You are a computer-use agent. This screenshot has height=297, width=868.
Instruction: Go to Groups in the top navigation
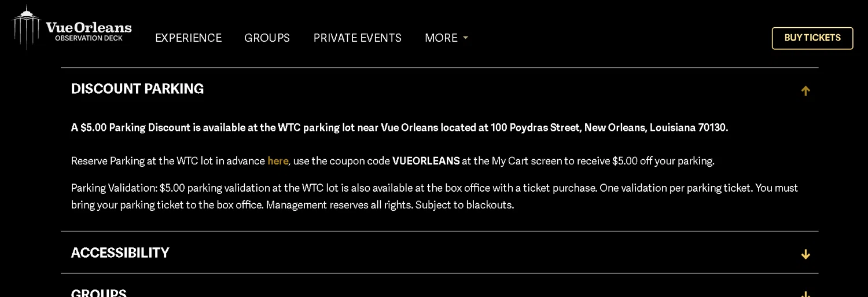point(267,38)
